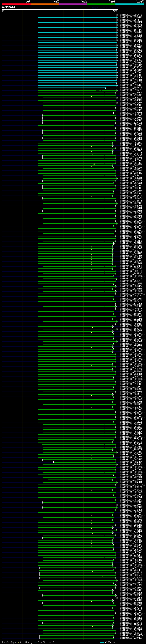146x644 pixels.
Task: Click hit label UniRef100_B2AVK9
Action: 131,535
